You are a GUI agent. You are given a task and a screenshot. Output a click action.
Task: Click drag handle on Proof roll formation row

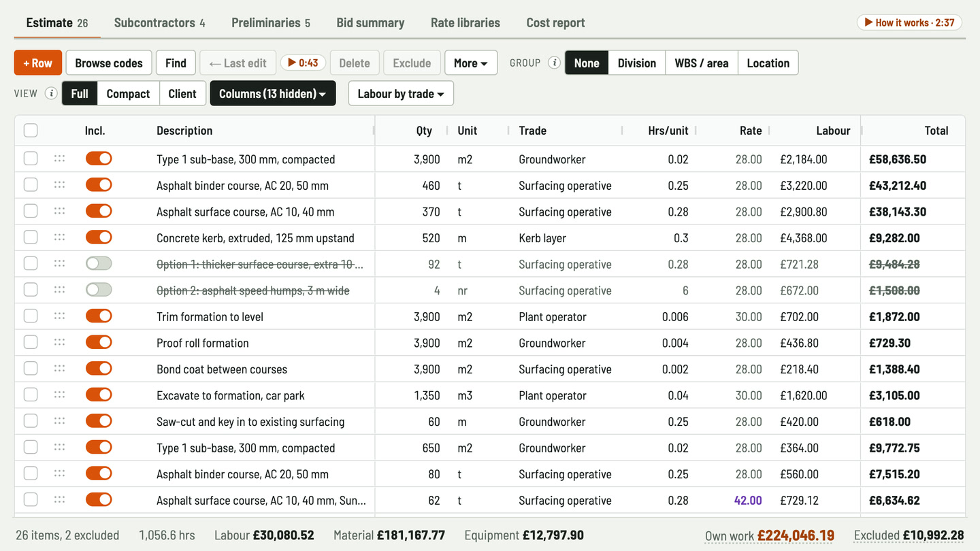[x=59, y=342]
